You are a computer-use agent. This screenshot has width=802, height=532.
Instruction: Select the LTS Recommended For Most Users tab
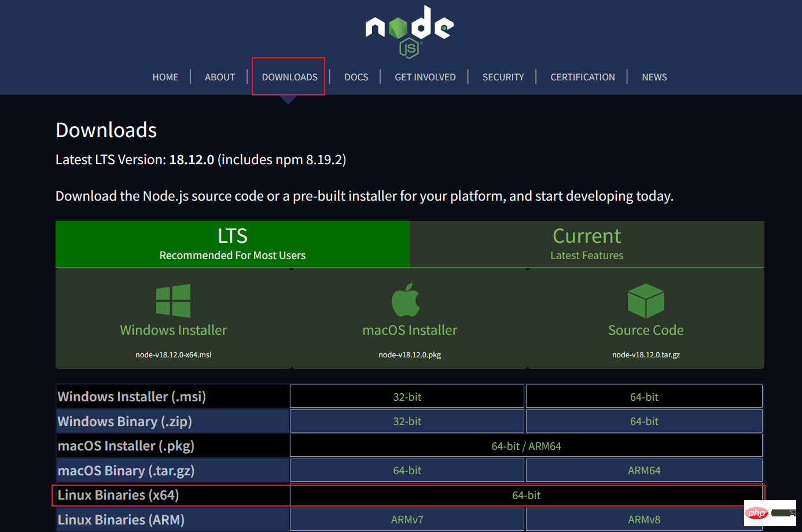coord(233,244)
